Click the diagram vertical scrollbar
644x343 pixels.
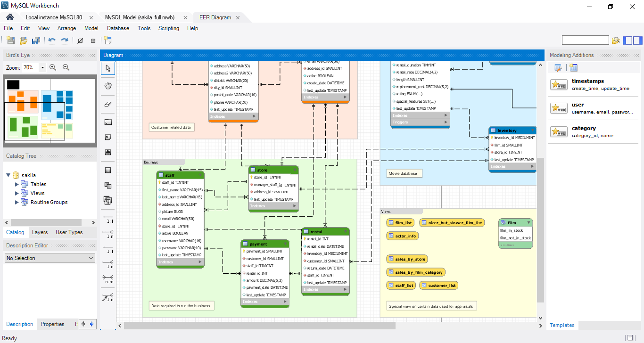tap(541, 230)
